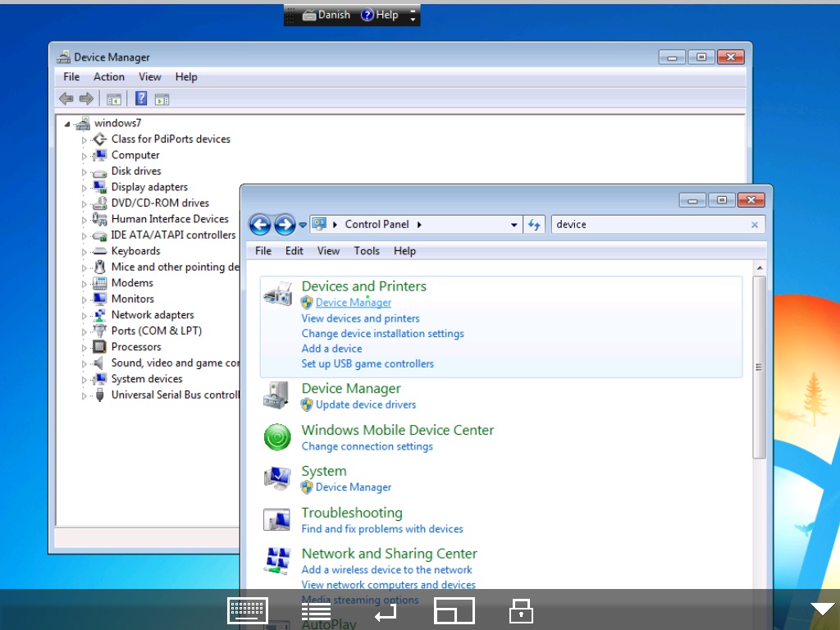Expand the Display adapters node
The width and height of the screenshot is (840, 630).
[84, 188]
